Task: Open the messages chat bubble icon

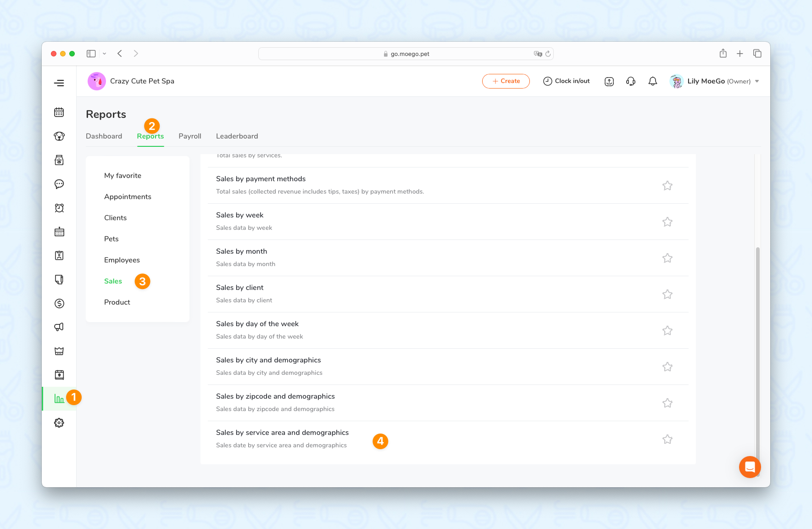Action: click(x=59, y=184)
